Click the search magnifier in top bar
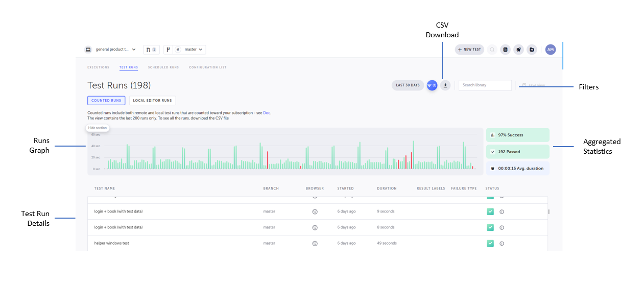 492,50
